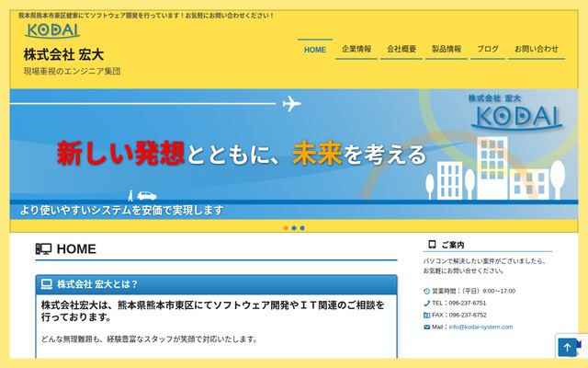Go to 会社概要 page
The image size is (588, 368).
[x=401, y=49]
